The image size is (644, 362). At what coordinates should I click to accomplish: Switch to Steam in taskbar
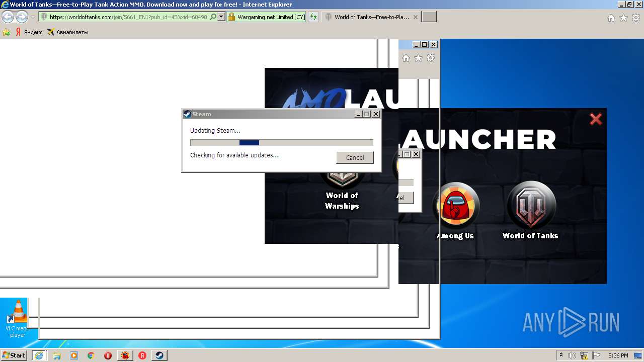[159, 355]
